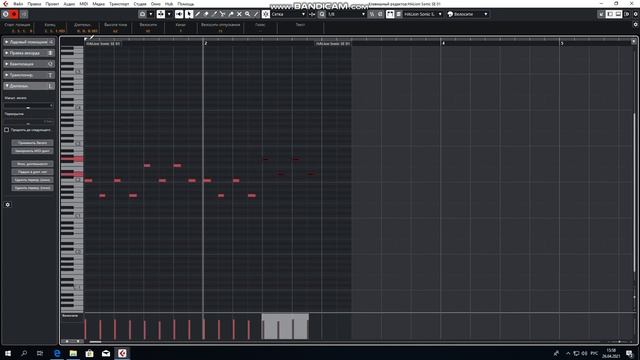The height and width of the screenshot is (360, 640).
Task: Open the Студия menu
Action: (x=140, y=4)
